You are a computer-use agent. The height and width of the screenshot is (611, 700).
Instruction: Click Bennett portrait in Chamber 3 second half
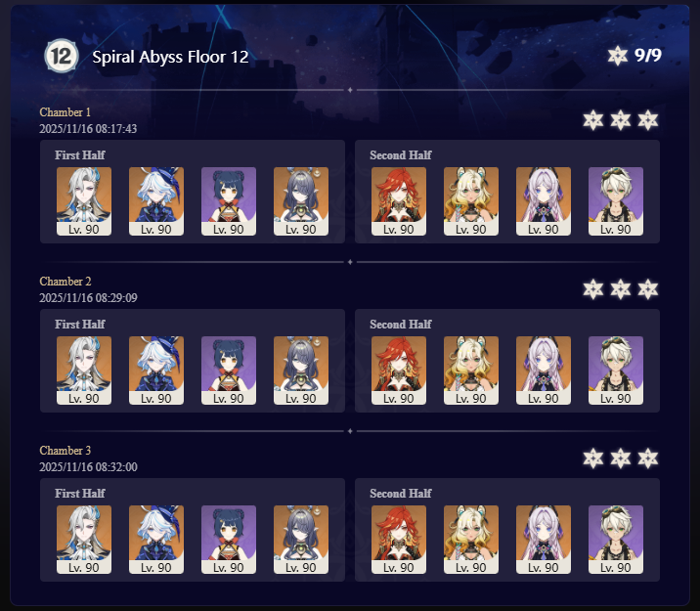(616, 540)
